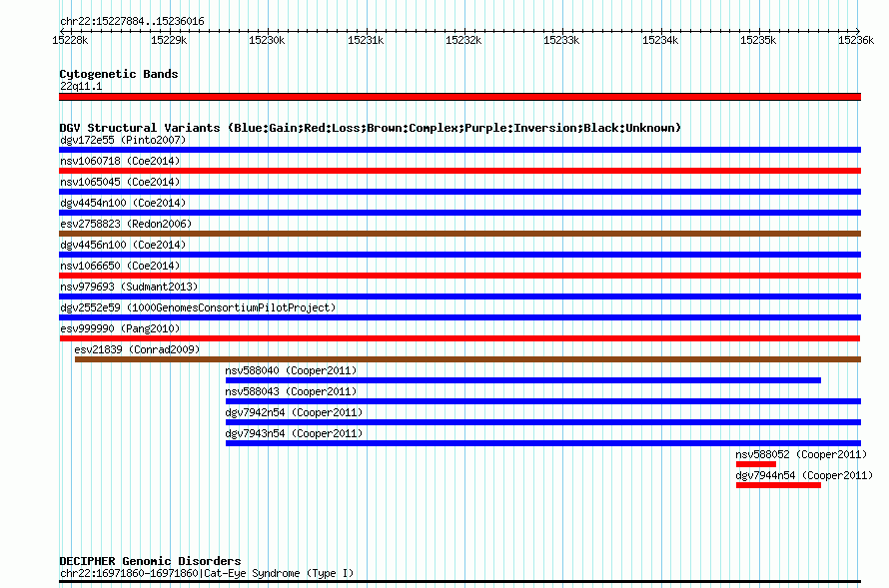Click the 15232k ruler tick label
889x588 pixels.
[463, 40]
